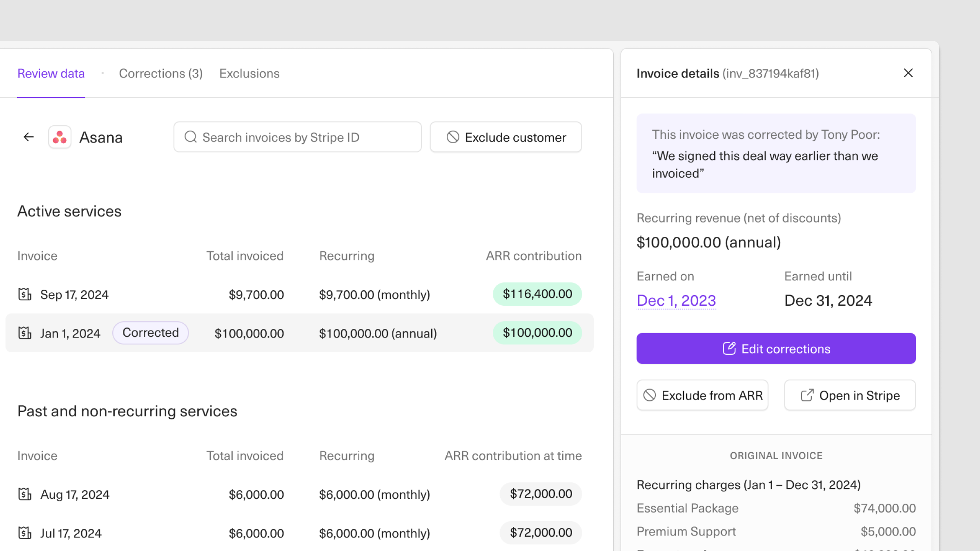Select the Review data tab
Screen dimensions: 980x551
coord(51,73)
